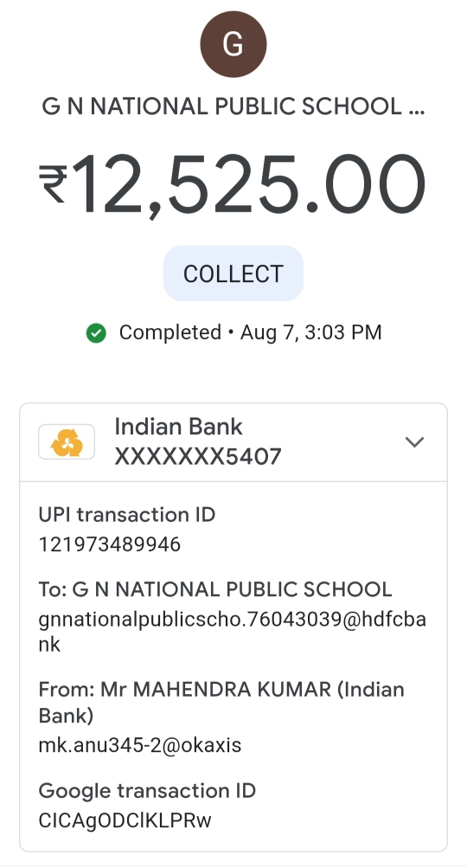Image resolution: width=467 pixels, height=868 pixels.
Task: Tap sender UPI address mk.anu345-2@okaxis
Action: click(x=140, y=745)
